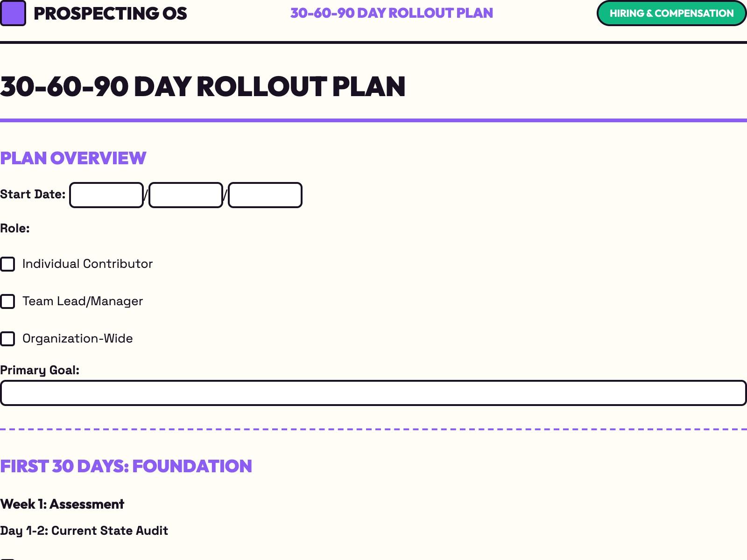
Task: Click the Plan Overview section heading
Action: [x=73, y=159]
